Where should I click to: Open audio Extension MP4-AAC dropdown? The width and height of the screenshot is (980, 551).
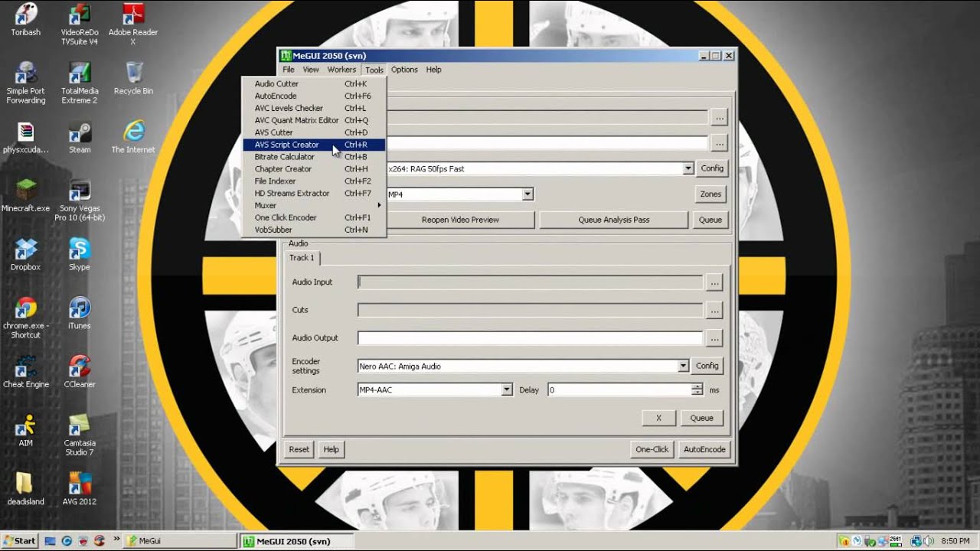(506, 390)
